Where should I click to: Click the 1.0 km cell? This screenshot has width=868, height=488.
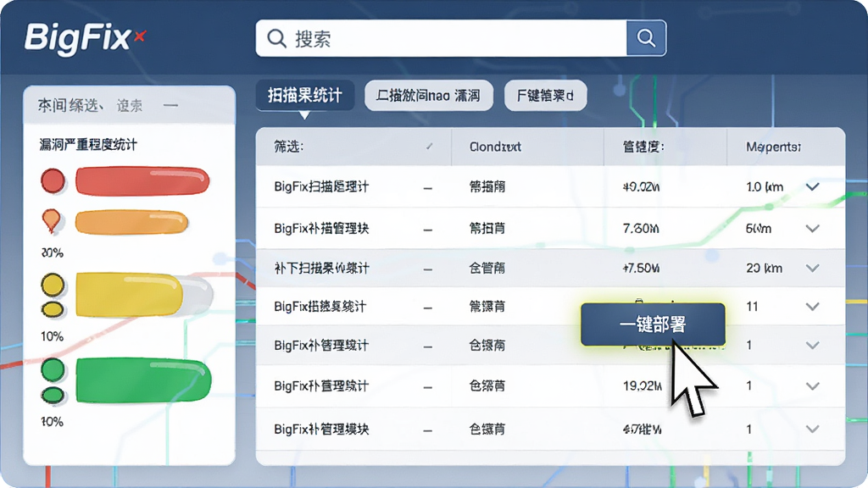(765, 186)
